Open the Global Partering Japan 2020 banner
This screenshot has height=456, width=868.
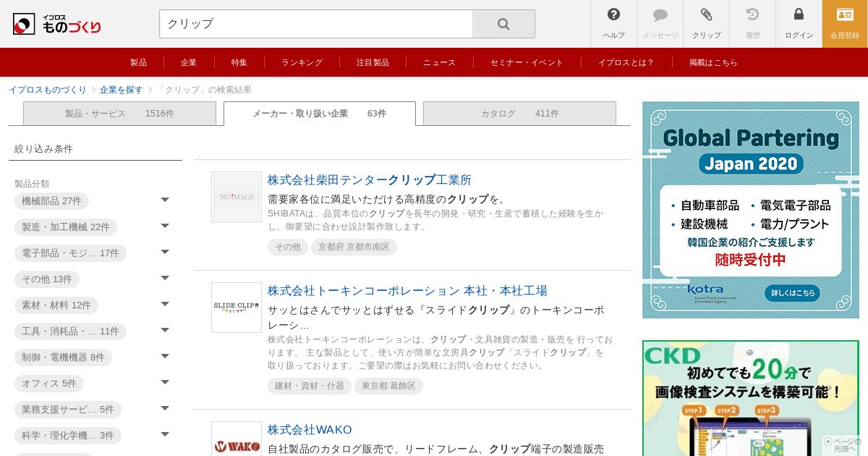coord(751,210)
